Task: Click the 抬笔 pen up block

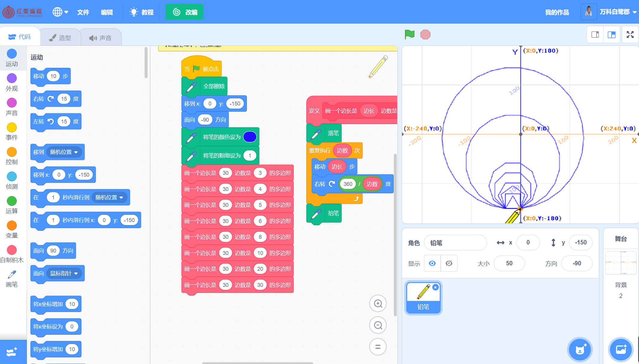Action: (324, 213)
